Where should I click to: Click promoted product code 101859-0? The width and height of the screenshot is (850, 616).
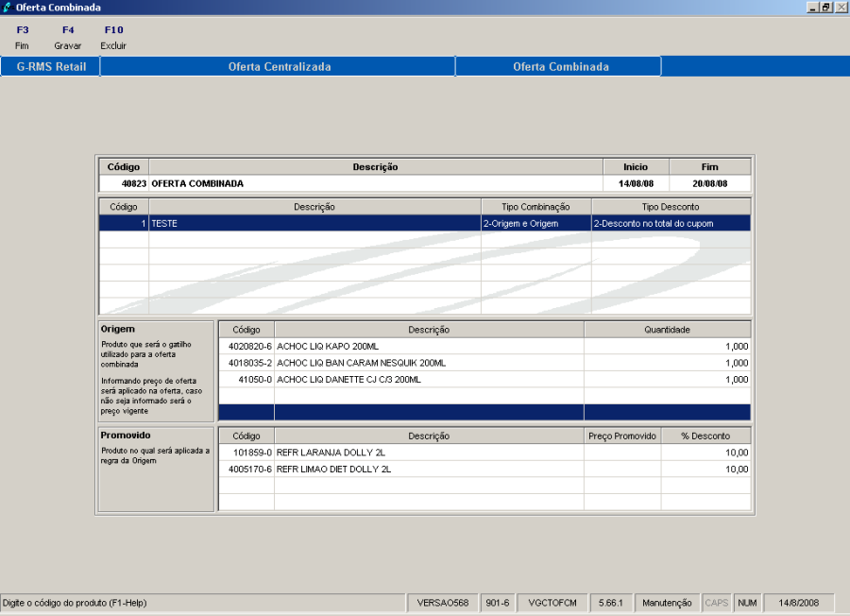click(246, 453)
